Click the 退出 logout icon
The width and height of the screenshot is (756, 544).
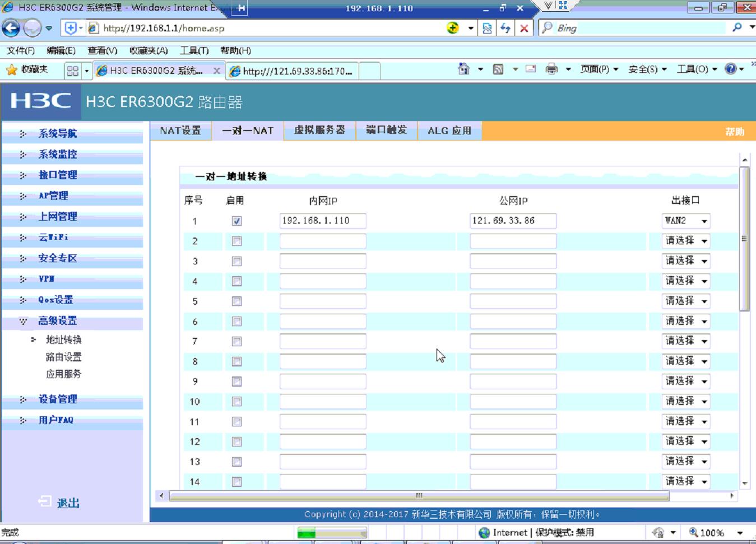pos(45,502)
